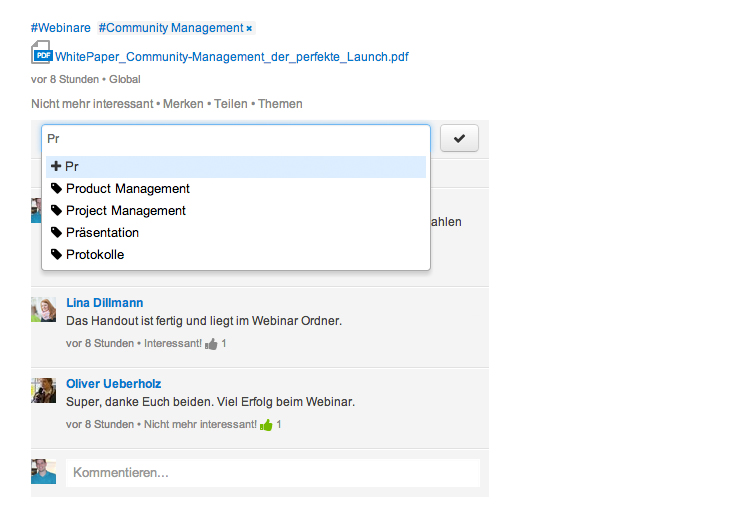The image size is (750, 528).
Task: Focus the Kommentieren comment field
Action: [273, 473]
